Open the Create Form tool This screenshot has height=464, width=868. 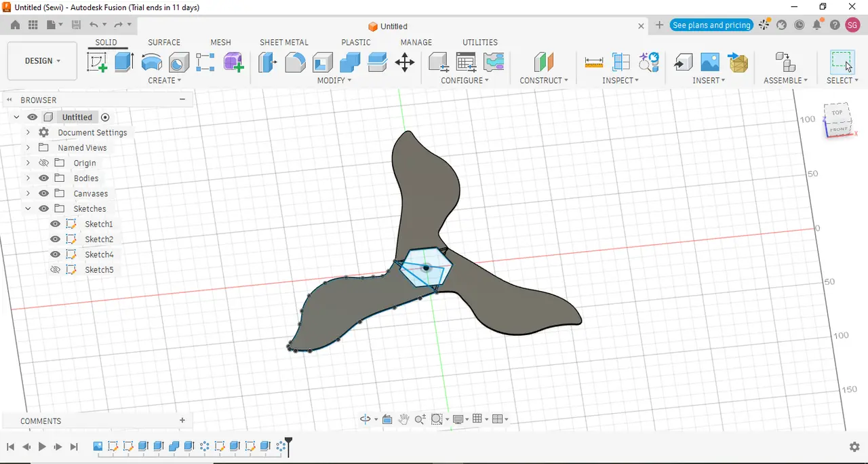(x=233, y=62)
